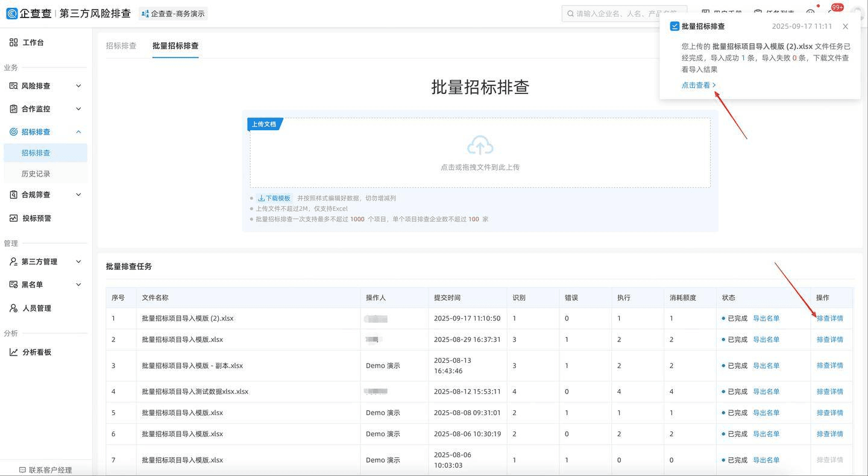
Task: Open 分析看板 via its chart icon
Action: (13, 352)
